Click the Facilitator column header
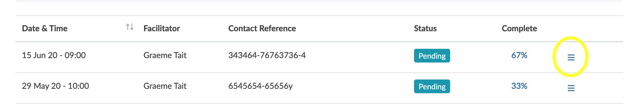Screen dimensions: 644x108 pyautogui.click(x=162, y=28)
